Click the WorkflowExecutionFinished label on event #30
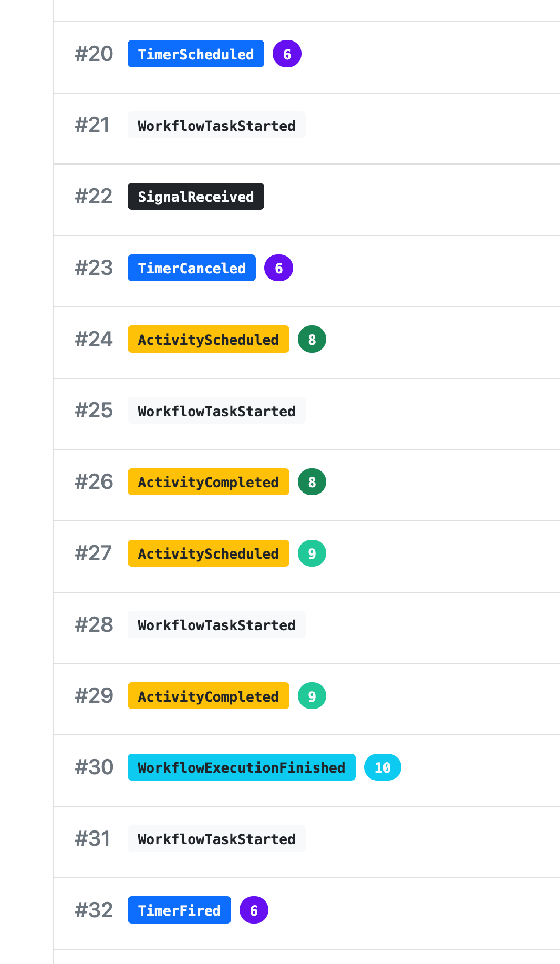 [242, 767]
